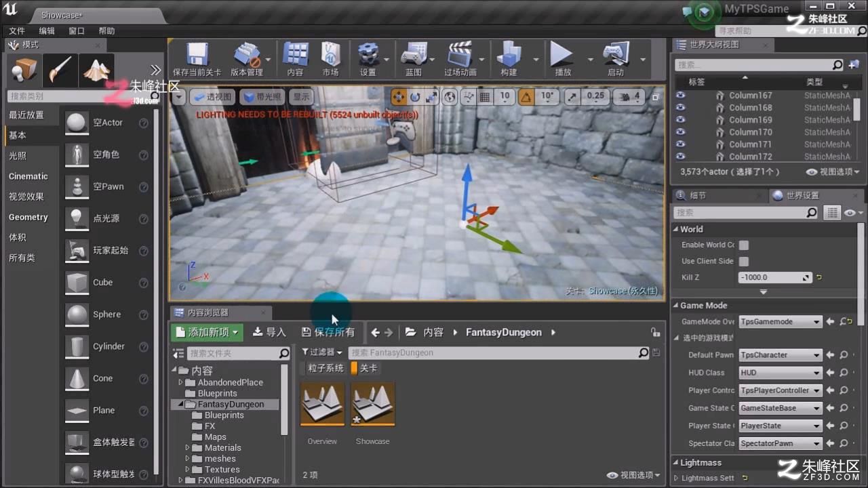
Task: Open the Edit (编辑) menu
Action: point(47,31)
